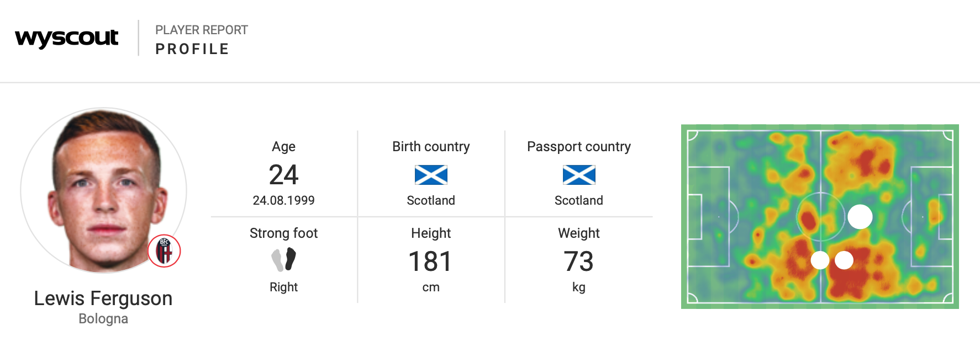Click the strong foot footprint icon
The width and height of the screenshot is (980, 352).
click(284, 259)
